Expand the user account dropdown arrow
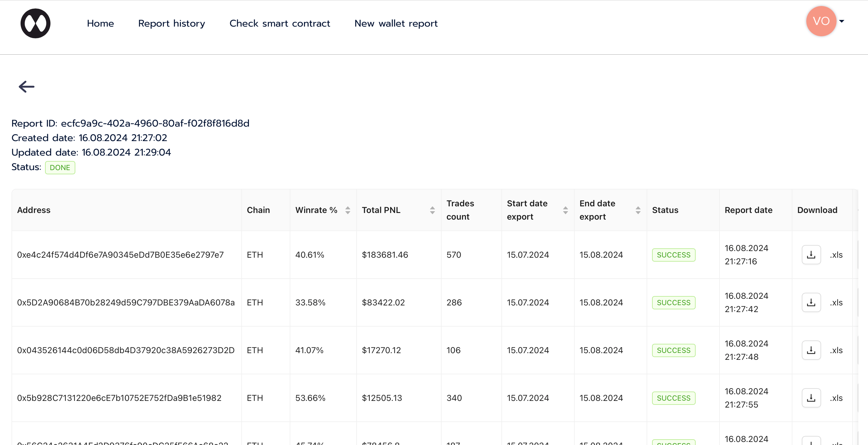The width and height of the screenshot is (868, 445). point(841,21)
